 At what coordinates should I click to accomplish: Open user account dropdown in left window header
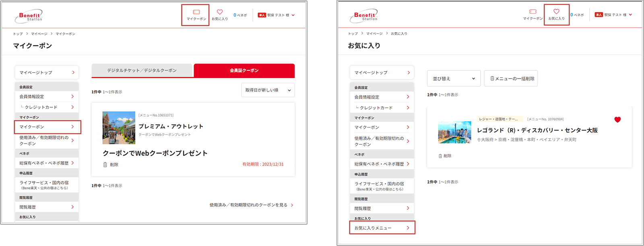coord(277,15)
